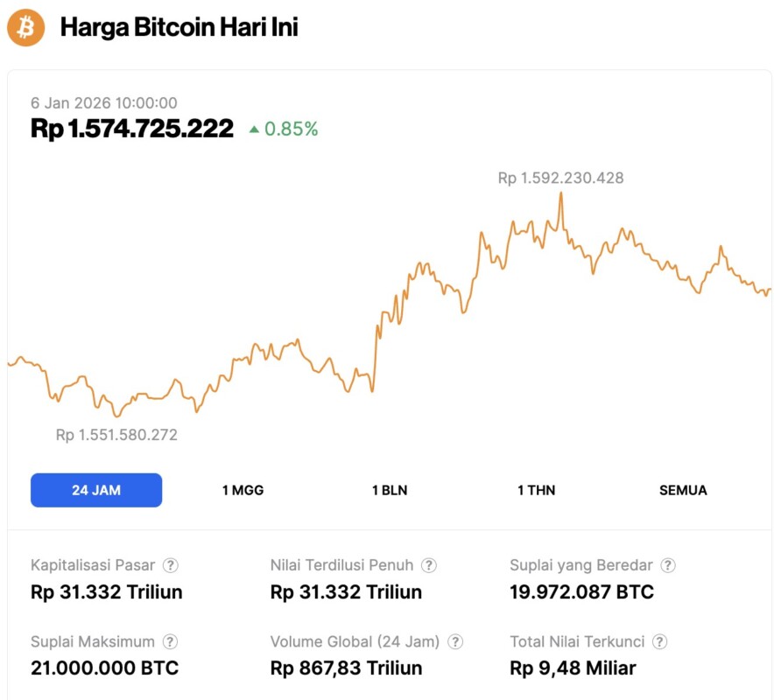Click the current price Rp 1.574.725.222
The height and width of the screenshot is (700, 774).
[x=132, y=129]
